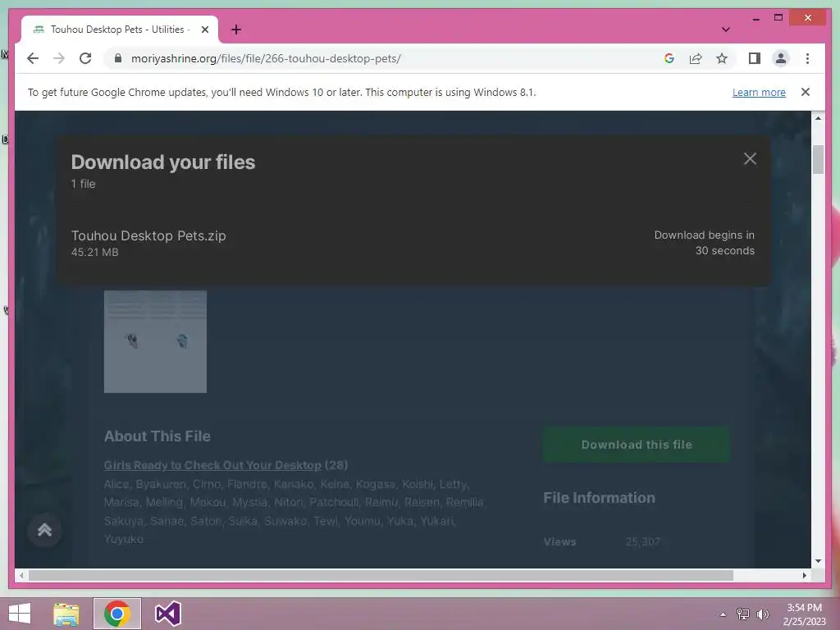Bookmark this tab with the star
This screenshot has height=630, width=840.
[x=722, y=58]
